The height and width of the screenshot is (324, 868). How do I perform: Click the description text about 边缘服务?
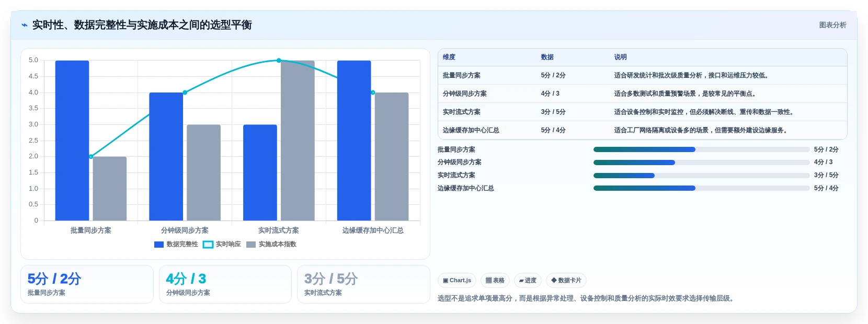point(701,130)
